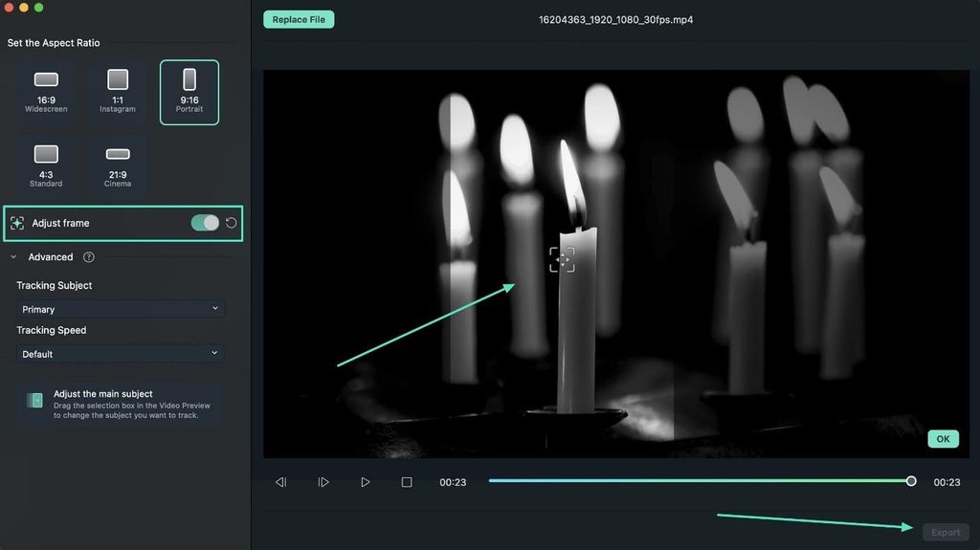
Task: Toggle the Adjust frame switch
Action: [x=205, y=223]
